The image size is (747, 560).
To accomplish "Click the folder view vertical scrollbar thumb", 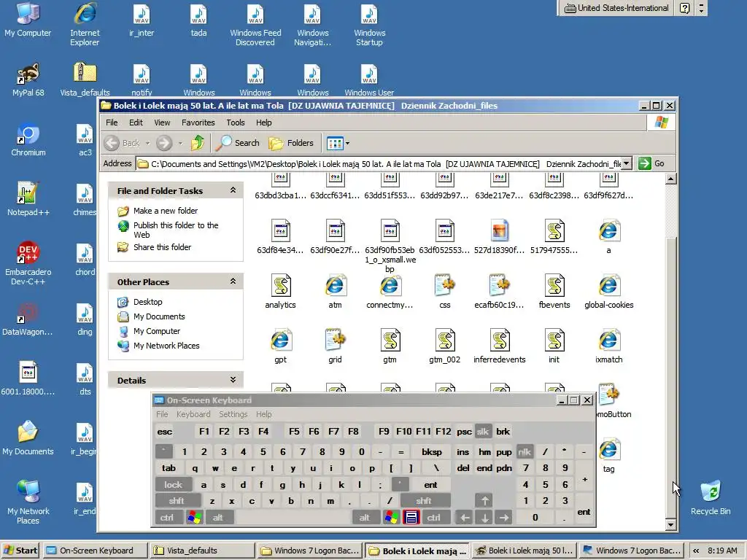I will 671,376.
